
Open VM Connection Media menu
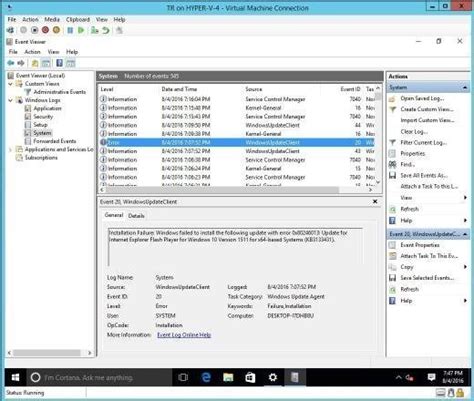pos(52,20)
